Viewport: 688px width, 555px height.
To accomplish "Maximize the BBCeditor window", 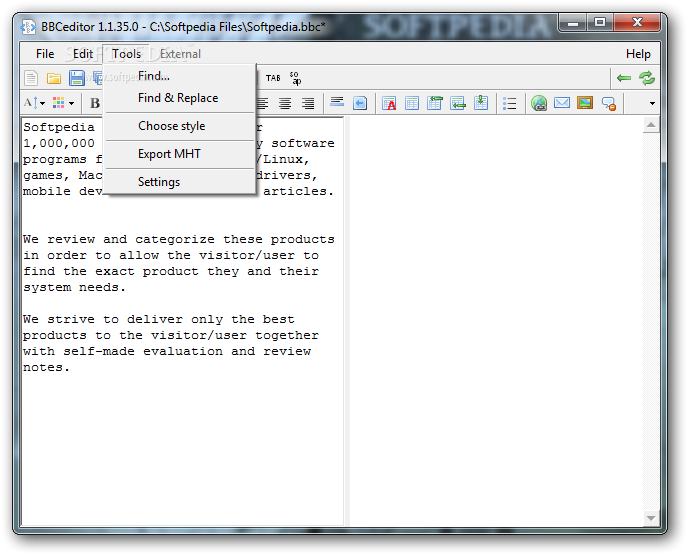I will click(x=600, y=22).
